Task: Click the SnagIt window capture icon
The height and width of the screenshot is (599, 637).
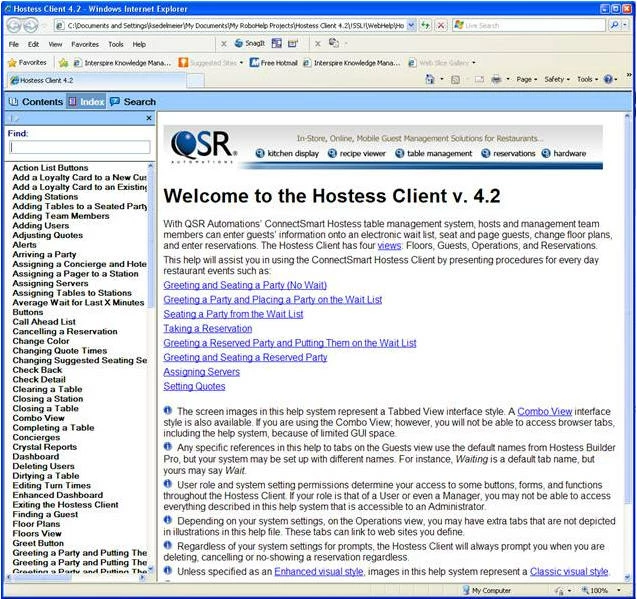Action: (x=277, y=43)
